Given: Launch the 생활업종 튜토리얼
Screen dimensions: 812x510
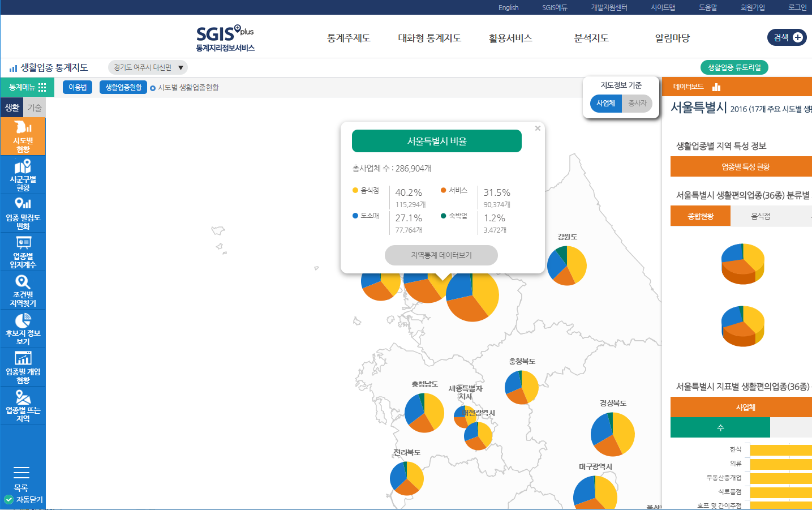Looking at the screenshot, I should click(734, 66).
